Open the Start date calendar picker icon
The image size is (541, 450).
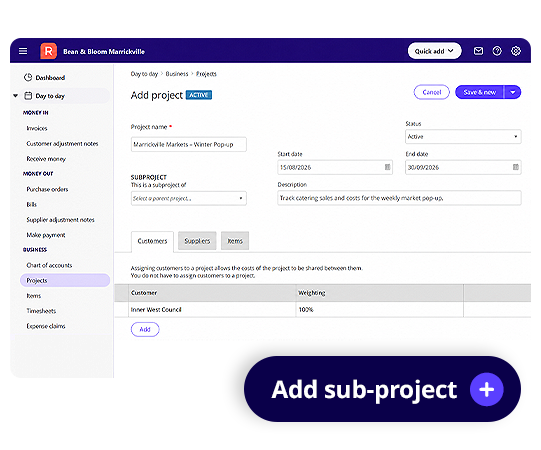[387, 167]
